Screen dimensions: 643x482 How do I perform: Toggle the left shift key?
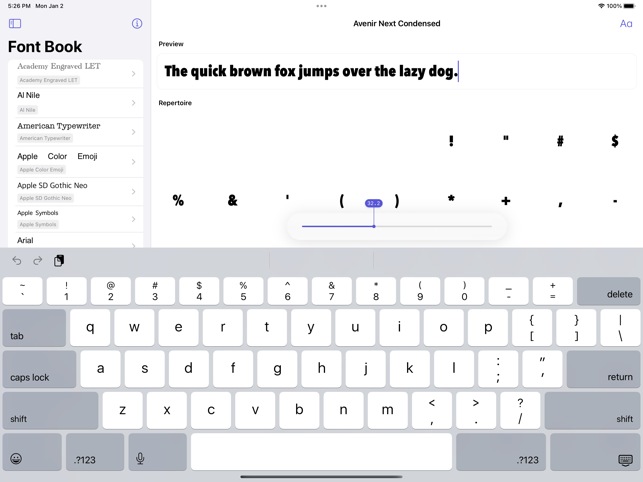(x=50, y=410)
